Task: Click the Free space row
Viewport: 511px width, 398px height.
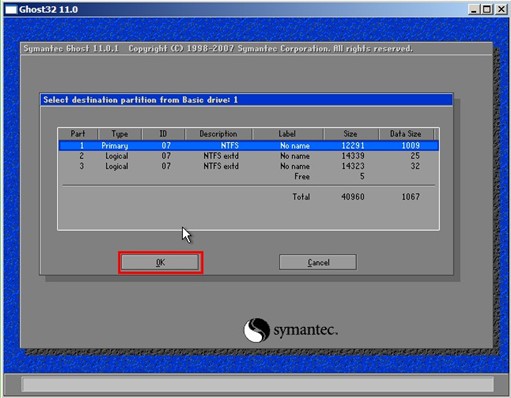Action: click(249, 176)
